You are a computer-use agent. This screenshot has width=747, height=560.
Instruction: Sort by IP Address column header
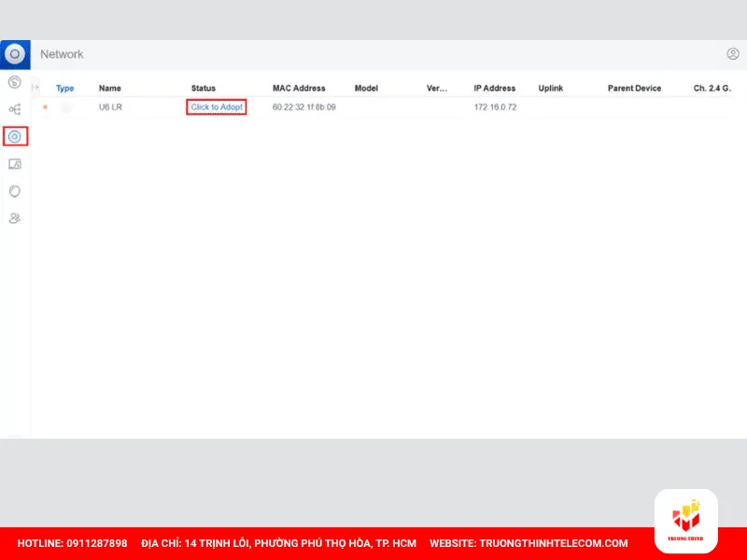click(x=495, y=88)
